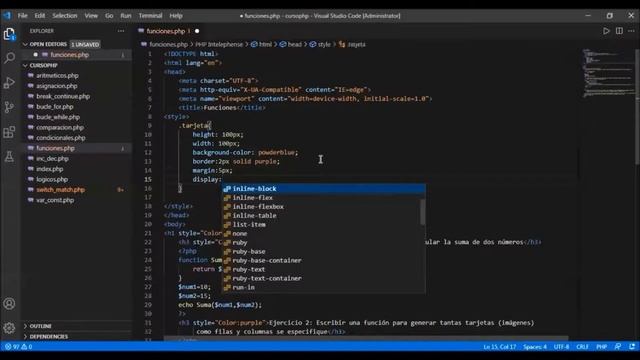This screenshot has height=360, width=640.
Task: Open editor More Actions ellipsis
Action: pyautogui.click(x=631, y=31)
